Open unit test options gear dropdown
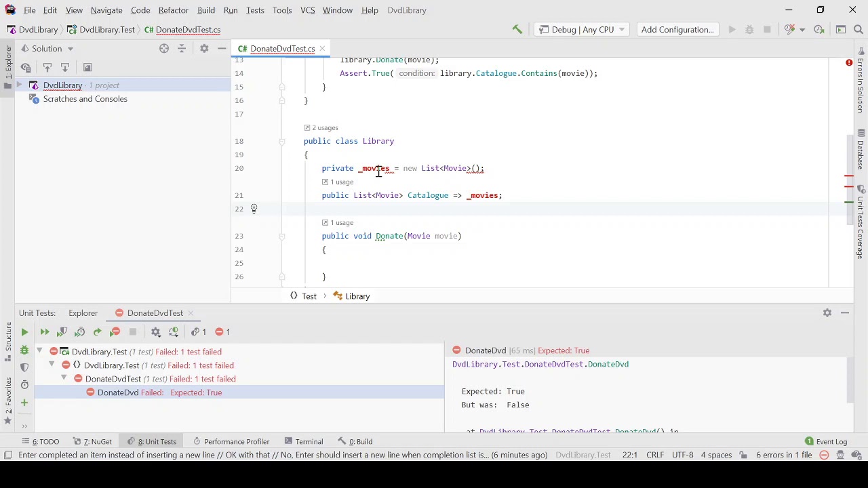868x488 pixels. 156,331
